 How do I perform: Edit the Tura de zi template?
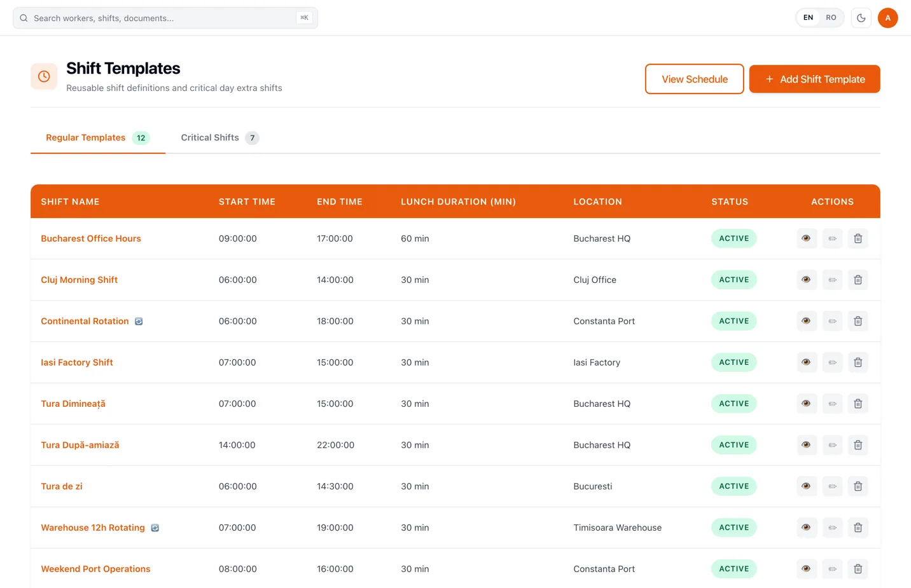tap(832, 486)
